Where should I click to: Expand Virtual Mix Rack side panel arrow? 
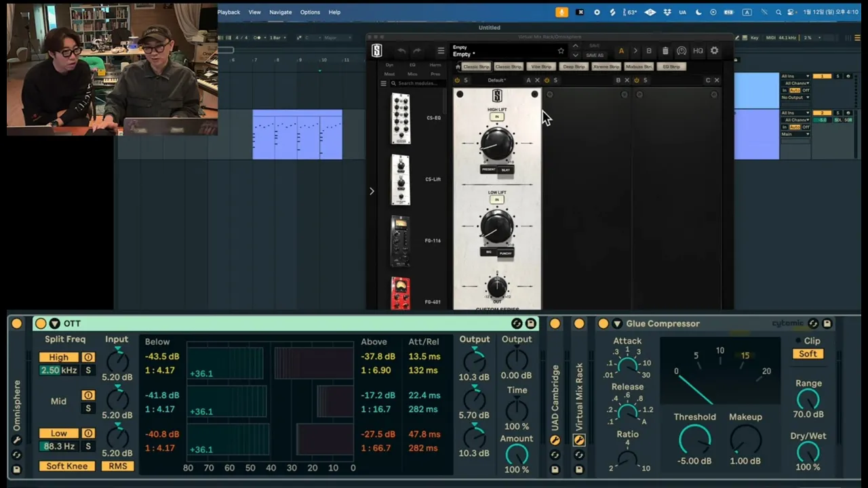(372, 191)
